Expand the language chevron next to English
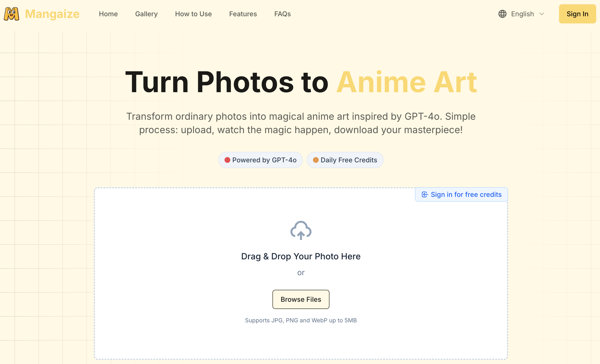Image resolution: width=600 pixels, height=364 pixels. (x=541, y=14)
